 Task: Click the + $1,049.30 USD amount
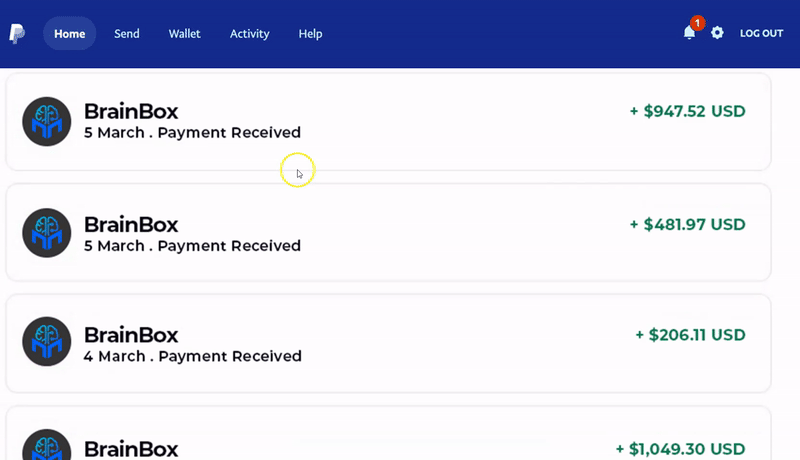680,449
